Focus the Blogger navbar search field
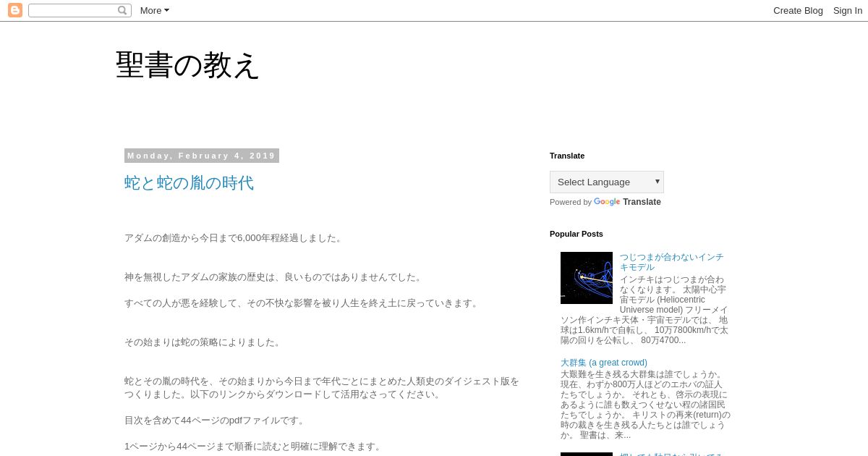The image size is (868, 456). (80, 10)
